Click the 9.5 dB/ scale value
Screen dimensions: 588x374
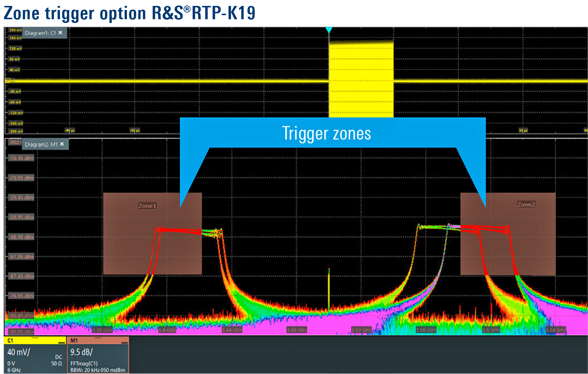tap(81, 352)
